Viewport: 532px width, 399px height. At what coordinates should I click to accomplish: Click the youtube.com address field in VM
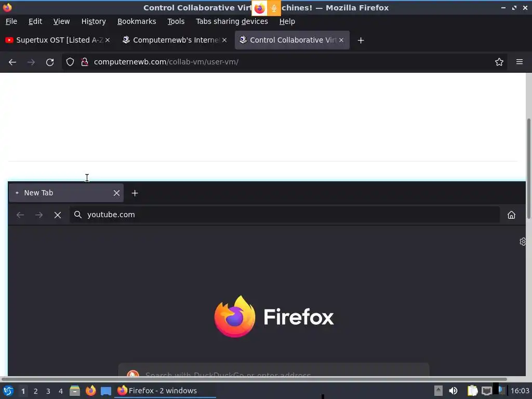pyautogui.click(x=284, y=215)
